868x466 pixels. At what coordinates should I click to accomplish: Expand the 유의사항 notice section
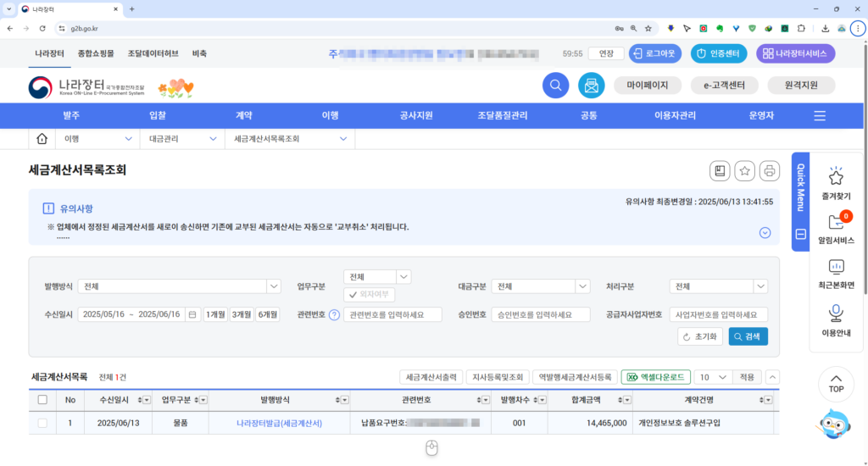click(765, 233)
